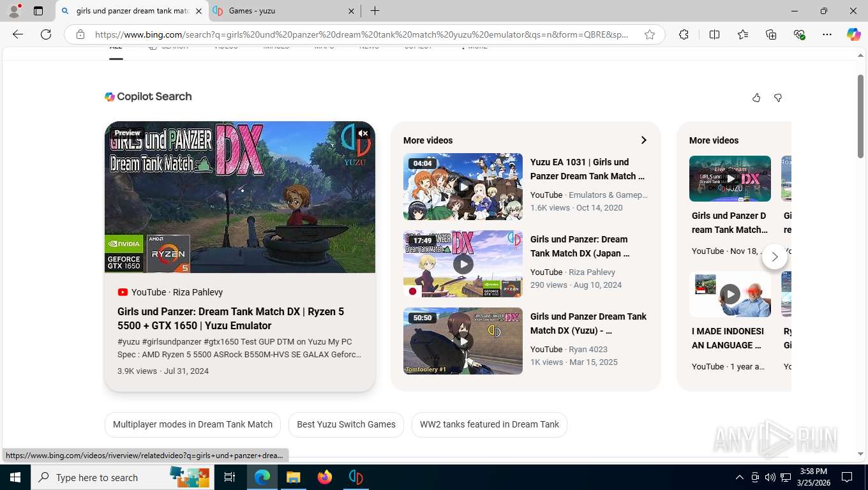Select the girls und panzer search tab
The height and width of the screenshot is (490, 868).
coord(132,11)
